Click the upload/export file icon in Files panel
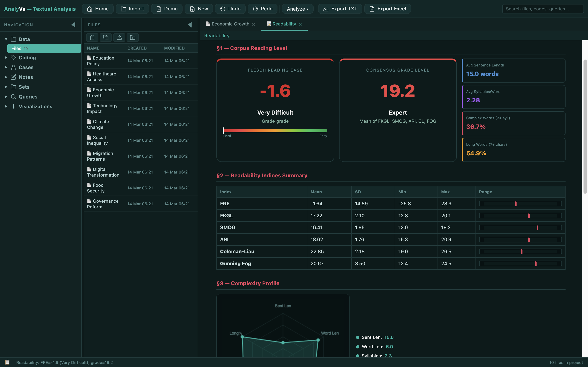 click(x=119, y=37)
